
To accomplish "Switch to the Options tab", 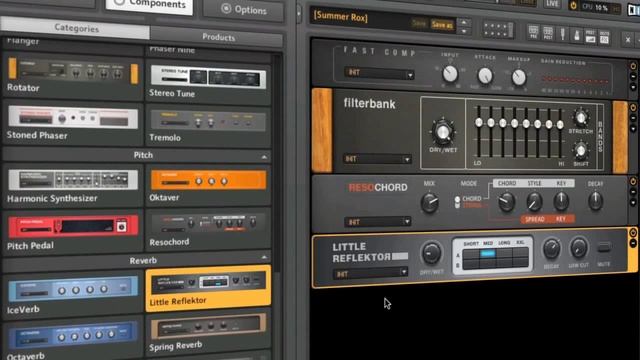I will pyautogui.click(x=244, y=9).
